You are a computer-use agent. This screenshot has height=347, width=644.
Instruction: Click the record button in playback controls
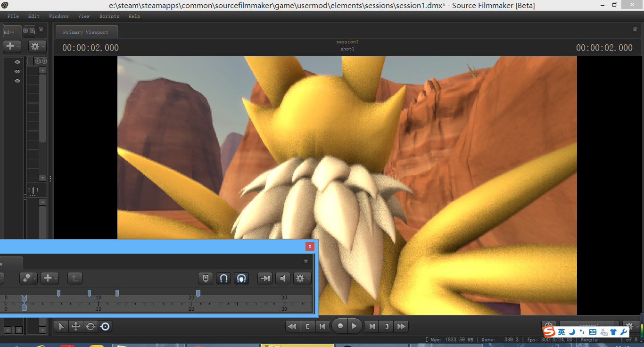pyautogui.click(x=340, y=326)
